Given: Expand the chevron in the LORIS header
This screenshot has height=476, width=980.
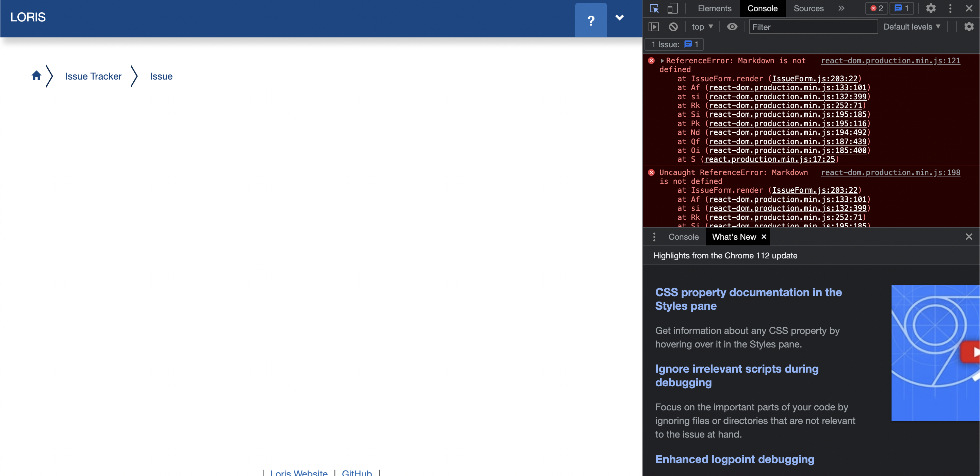Looking at the screenshot, I should point(620,17).
